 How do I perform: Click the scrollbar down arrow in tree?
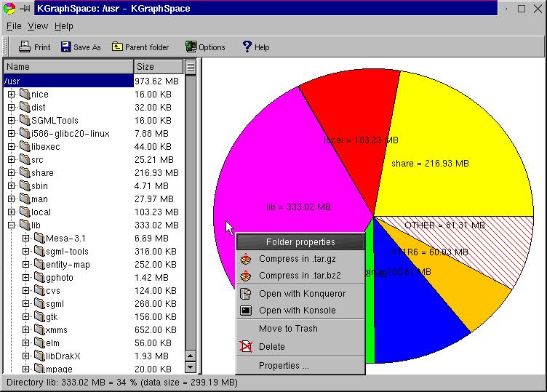pos(190,367)
